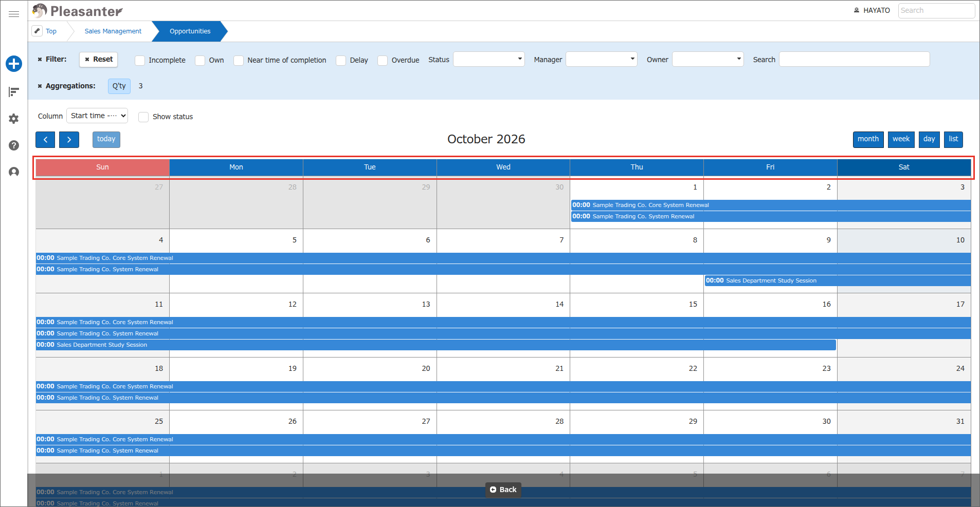Click the HAYATO user menu
The width and height of the screenshot is (980, 507).
click(x=872, y=10)
